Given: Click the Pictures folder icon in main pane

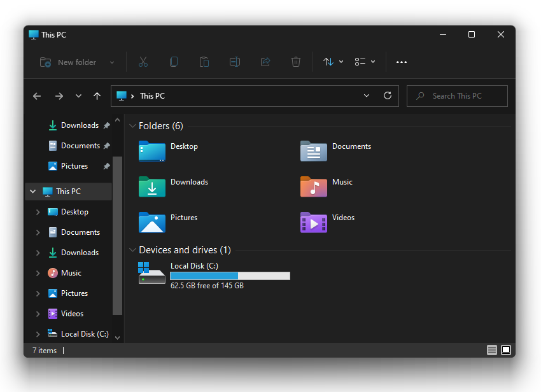Looking at the screenshot, I should tap(152, 222).
